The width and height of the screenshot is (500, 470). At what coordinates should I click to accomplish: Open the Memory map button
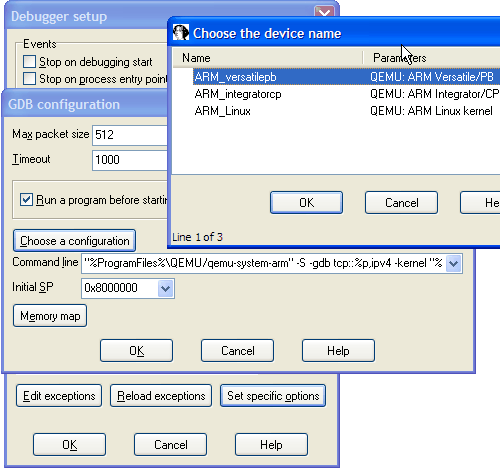coord(50,316)
